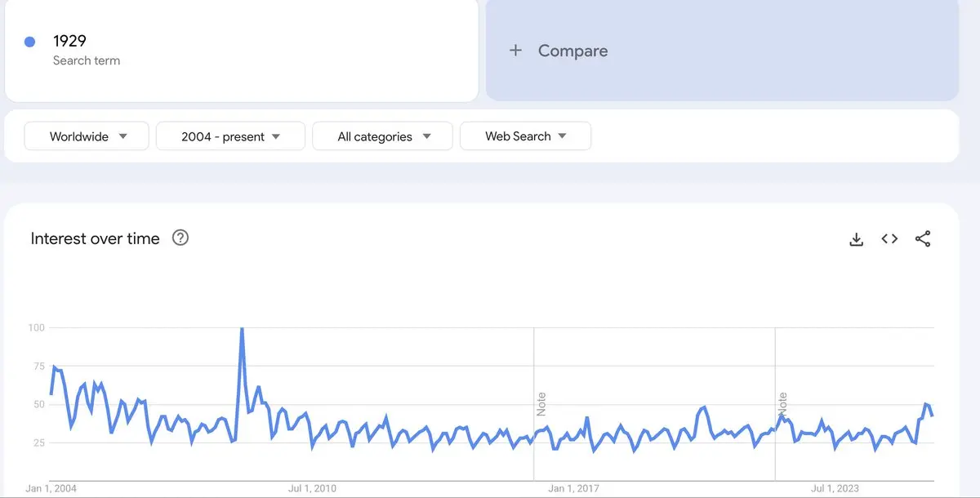Click the chart line's latest data point
The height and width of the screenshot is (498, 980).
pos(932,416)
